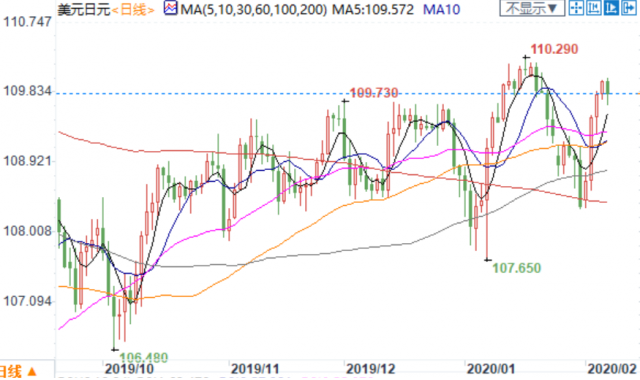
Task: Click the 108.008 axis value
Action: coord(27,231)
